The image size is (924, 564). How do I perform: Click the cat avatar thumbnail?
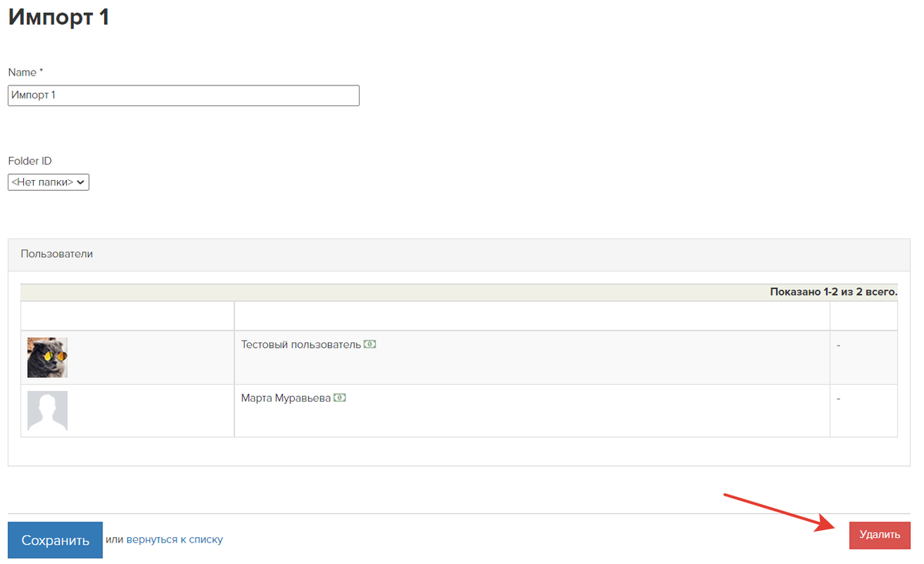coord(48,357)
